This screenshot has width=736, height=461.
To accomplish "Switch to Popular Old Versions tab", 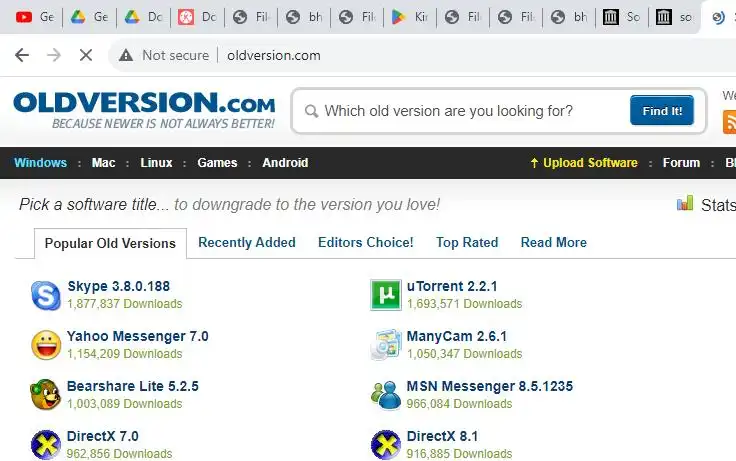I will click(110, 243).
